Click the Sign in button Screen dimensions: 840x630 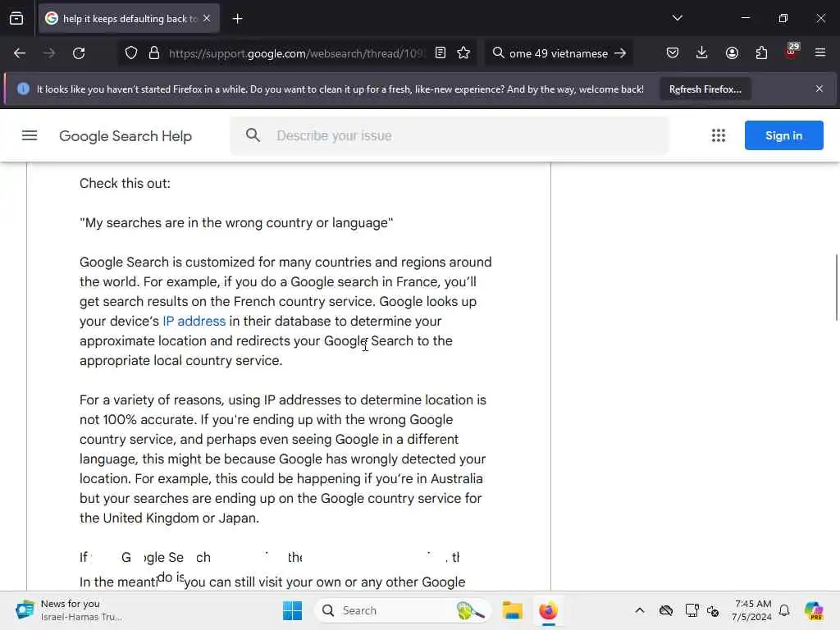click(x=783, y=135)
